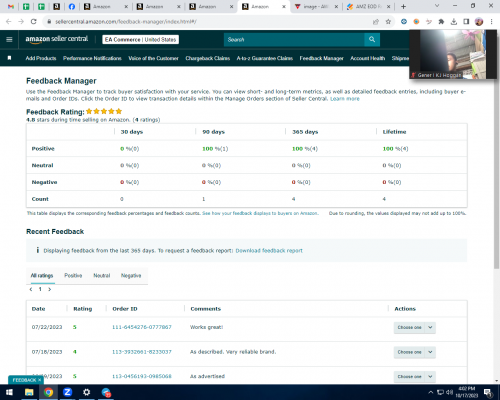The width and height of the screenshot is (500, 400).
Task: Close the FEEDBACK tag at the bottom left
Action: (x=39, y=380)
